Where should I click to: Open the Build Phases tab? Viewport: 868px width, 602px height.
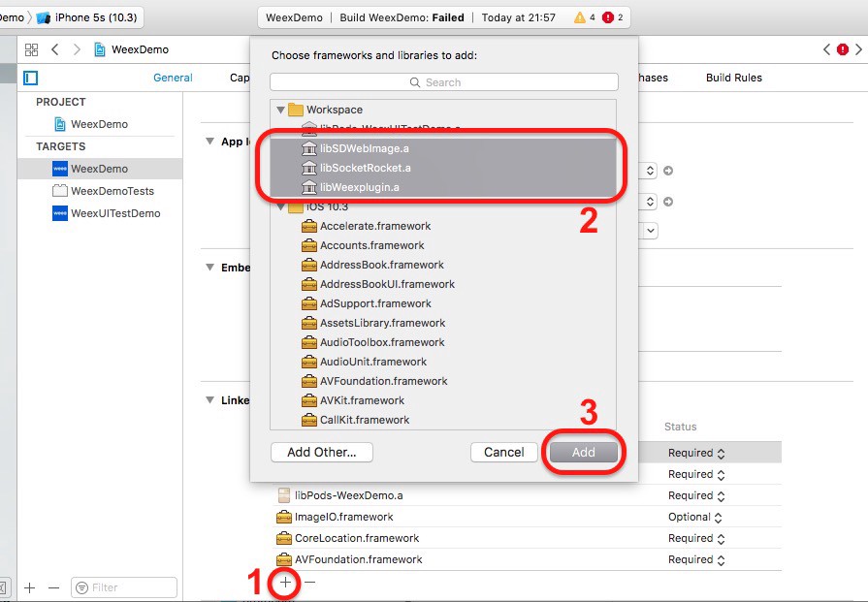coord(654,78)
